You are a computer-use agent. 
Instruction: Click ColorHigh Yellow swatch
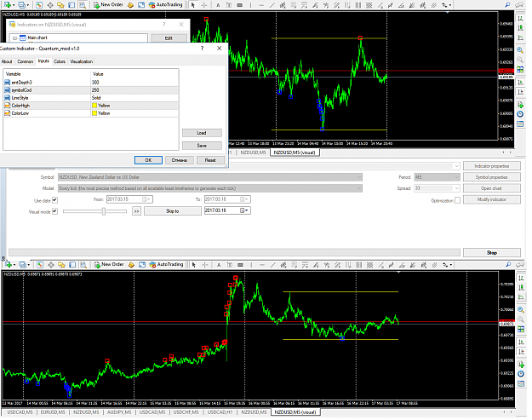click(x=94, y=106)
